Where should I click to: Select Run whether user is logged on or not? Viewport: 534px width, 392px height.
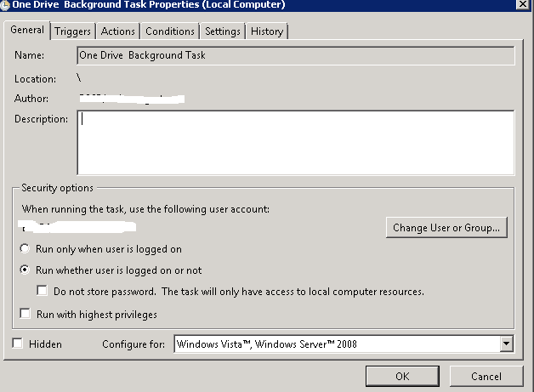[x=25, y=270]
